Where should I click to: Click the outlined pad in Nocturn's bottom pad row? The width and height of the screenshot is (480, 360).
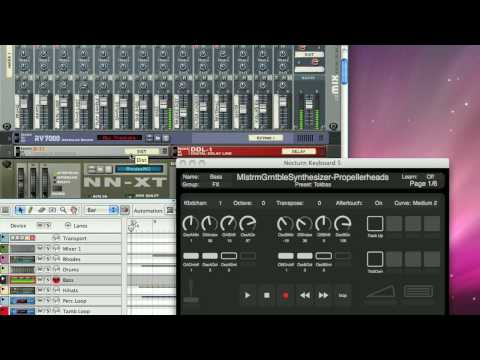pos(375,259)
